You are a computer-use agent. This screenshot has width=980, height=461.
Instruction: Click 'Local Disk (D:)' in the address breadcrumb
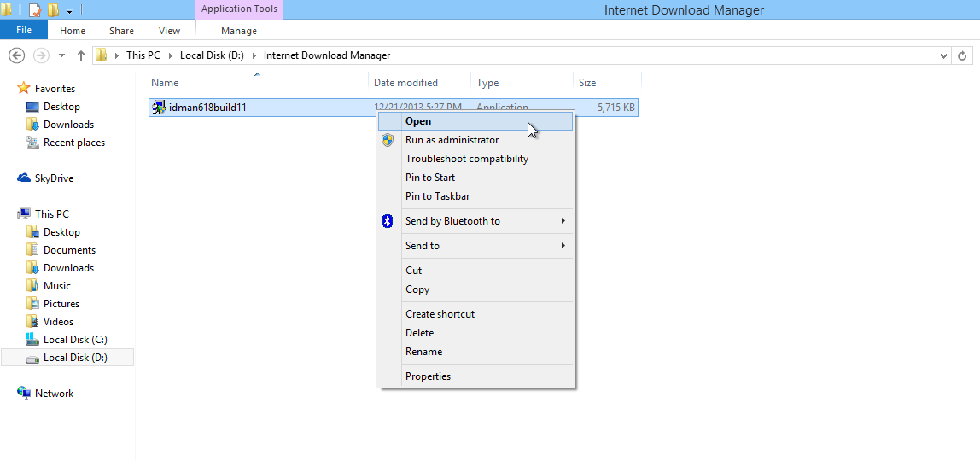[212, 55]
